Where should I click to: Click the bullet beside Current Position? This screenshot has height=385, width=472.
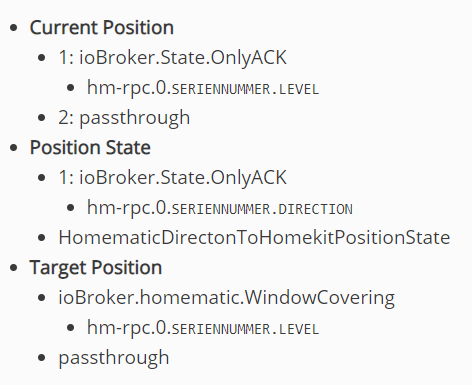(x=14, y=28)
